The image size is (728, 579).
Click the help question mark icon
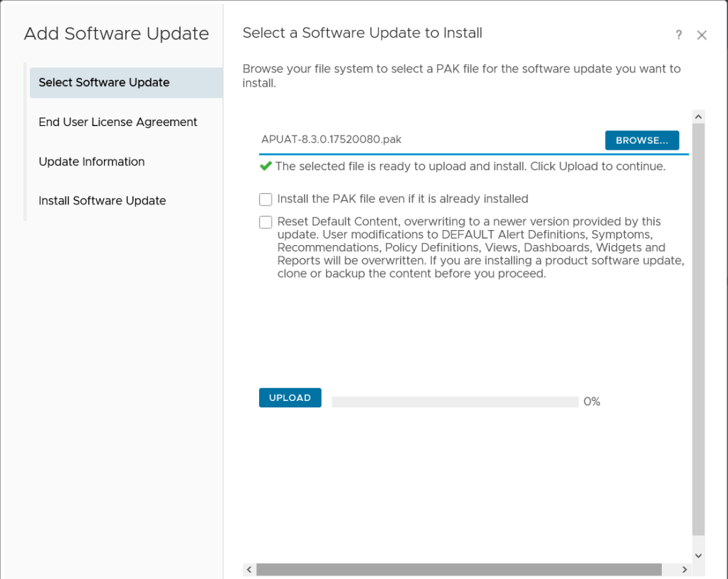click(679, 35)
